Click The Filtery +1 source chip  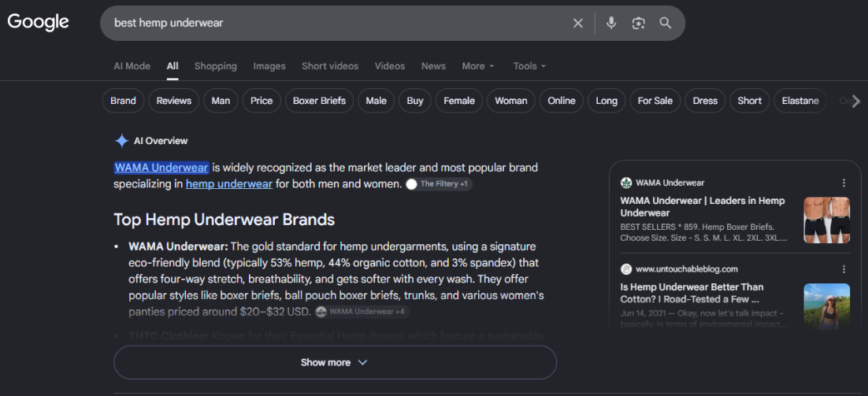click(439, 184)
